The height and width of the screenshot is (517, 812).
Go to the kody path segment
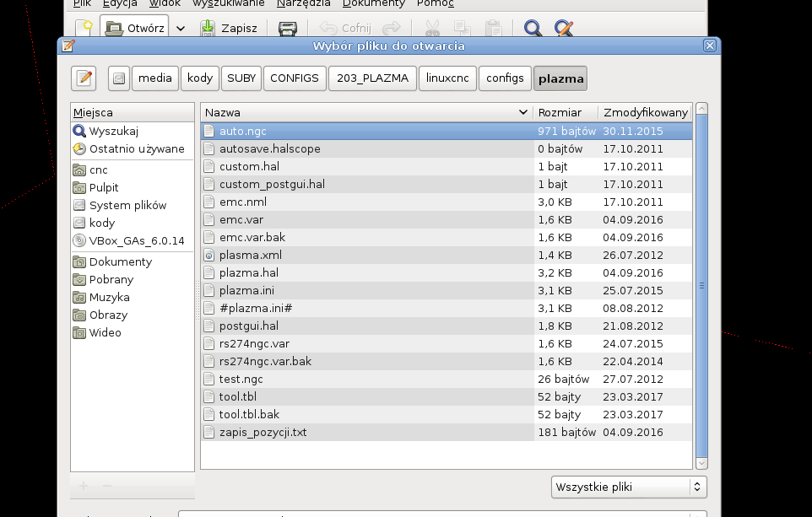200,78
